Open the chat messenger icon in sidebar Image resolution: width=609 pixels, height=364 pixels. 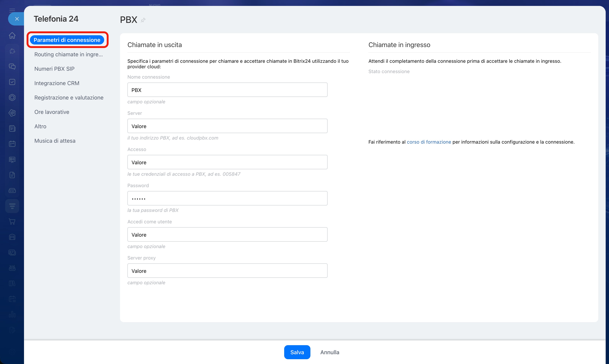click(12, 66)
